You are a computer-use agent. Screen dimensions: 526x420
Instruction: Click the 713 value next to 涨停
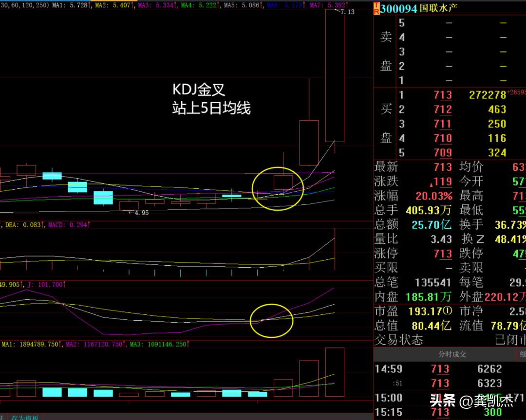[443, 254]
